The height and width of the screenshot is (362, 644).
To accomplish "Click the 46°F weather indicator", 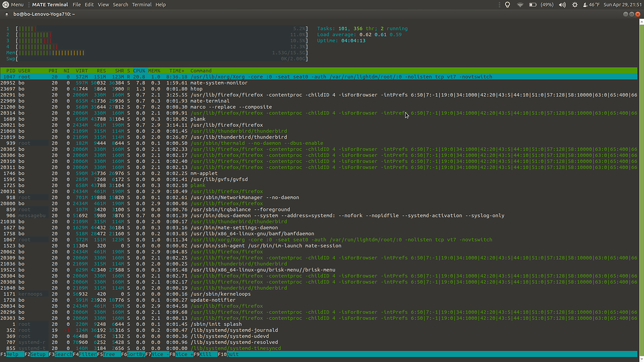I will click(591, 4).
